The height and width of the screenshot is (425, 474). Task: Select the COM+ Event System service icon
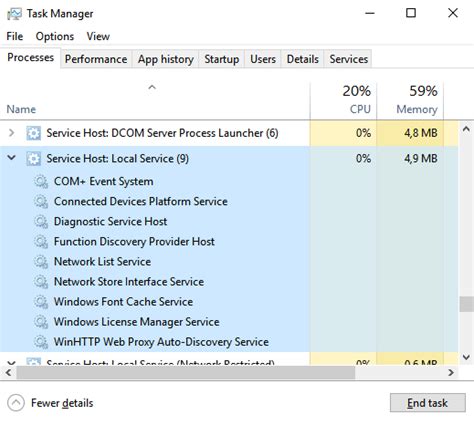(41, 182)
